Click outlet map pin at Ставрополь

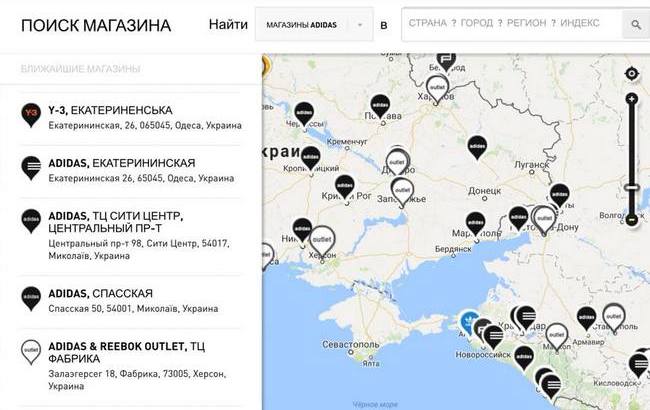[614, 318]
